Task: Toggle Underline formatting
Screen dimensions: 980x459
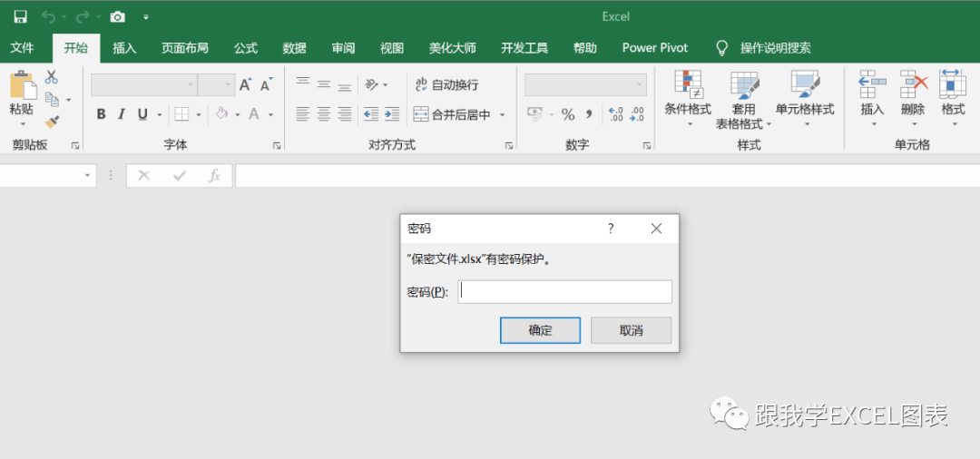Action: (x=142, y=114)
